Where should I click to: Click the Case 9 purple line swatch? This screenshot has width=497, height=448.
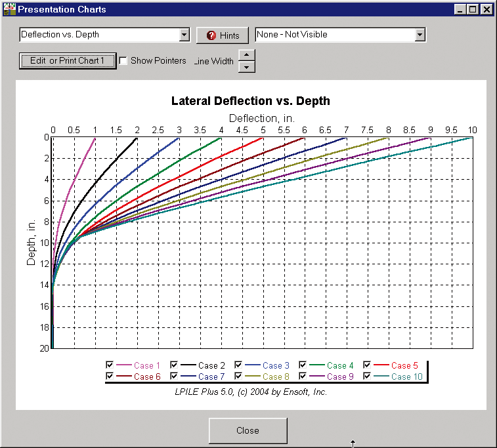(318, 377)
